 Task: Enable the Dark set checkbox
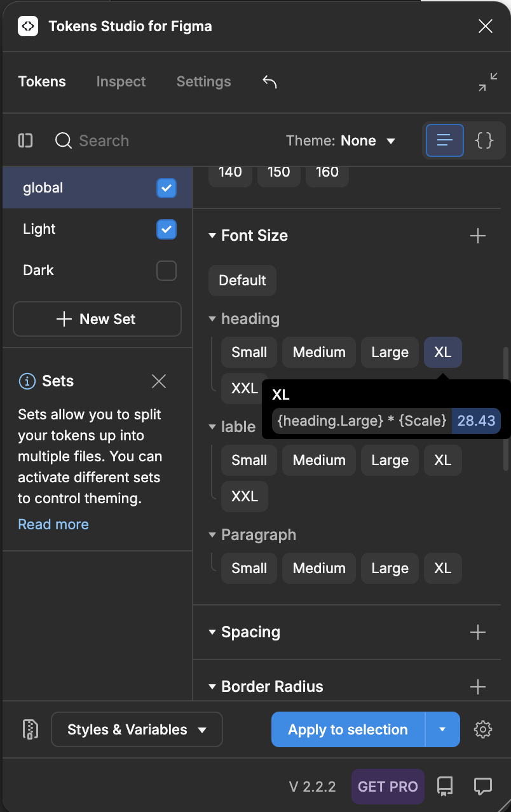coord(167,271)
